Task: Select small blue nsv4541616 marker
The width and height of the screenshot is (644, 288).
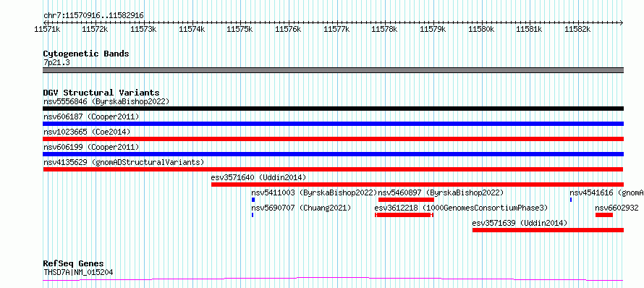Action: 570,200
